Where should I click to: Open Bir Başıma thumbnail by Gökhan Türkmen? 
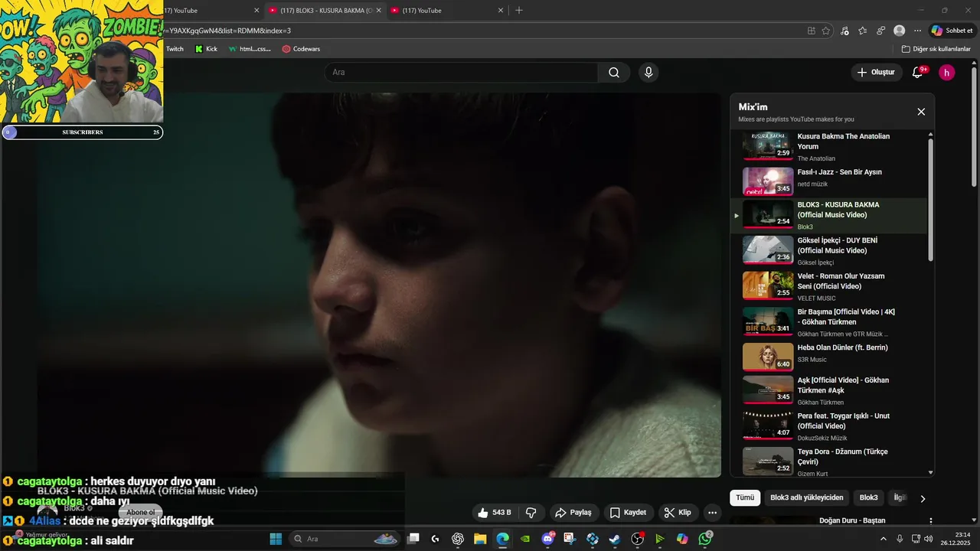768,321
